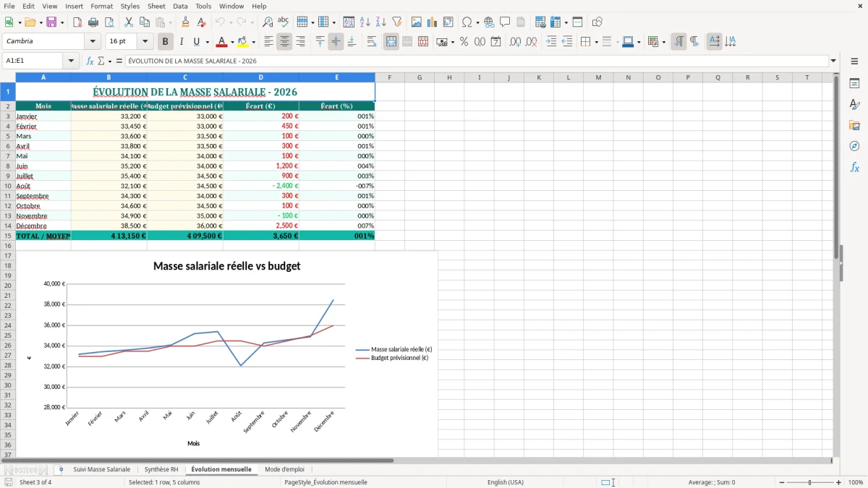The height and width of the screenshot is (488, 868).
Task: Open sidebar Styles panel
Action: tap(854, 105)
